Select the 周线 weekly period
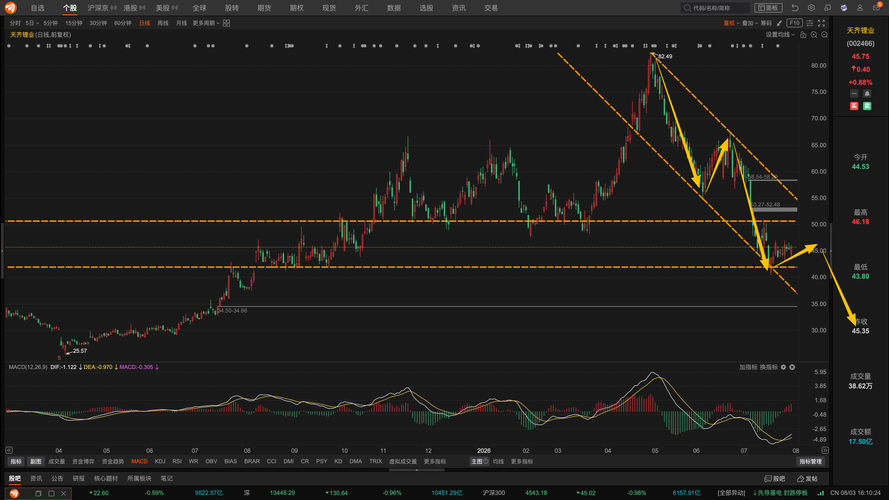This screenshot has height=500, width=889. pyautogui.click(x=163, y=23)
